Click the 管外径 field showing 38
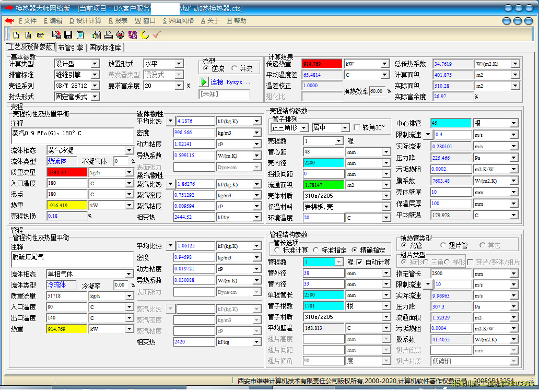Viewport: 539px width, 392px height. click(x=323, y=273)
